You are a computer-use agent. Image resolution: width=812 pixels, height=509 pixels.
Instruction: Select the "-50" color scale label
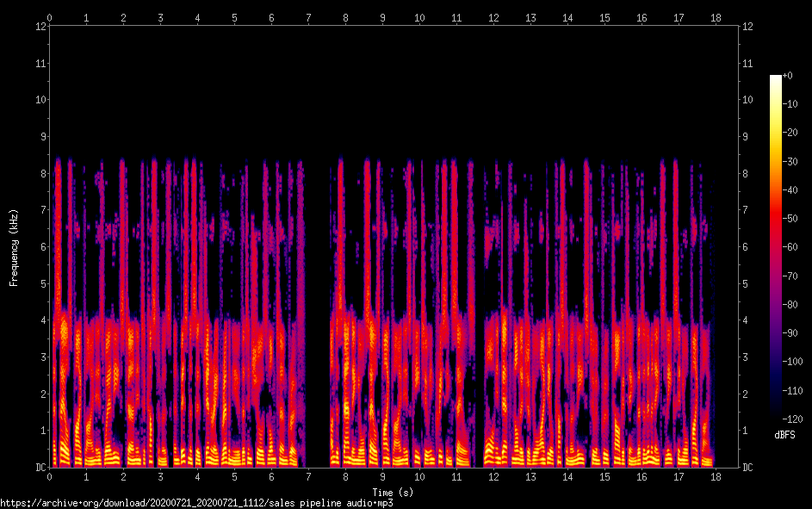790,219
